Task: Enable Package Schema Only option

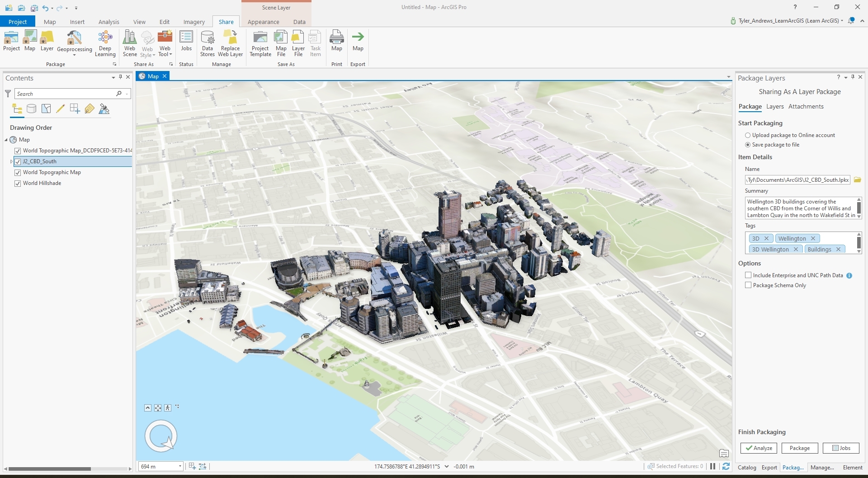Action: point(748,285)
